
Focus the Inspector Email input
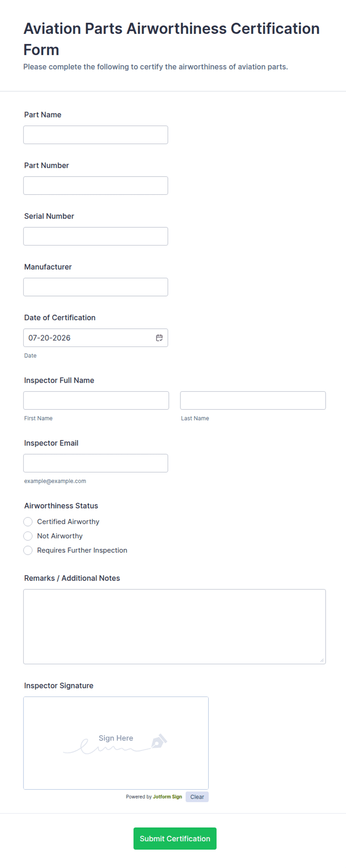coord(96,463)
